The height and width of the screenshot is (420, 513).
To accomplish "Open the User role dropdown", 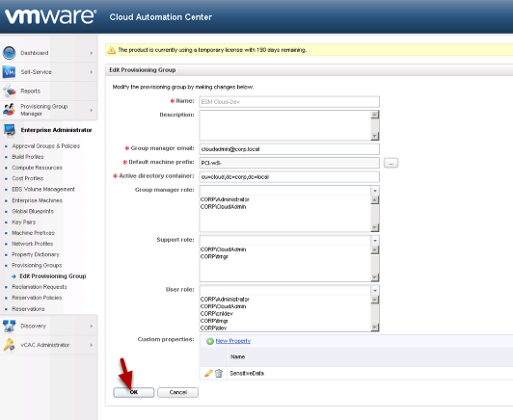I will [x=375, y=290].
